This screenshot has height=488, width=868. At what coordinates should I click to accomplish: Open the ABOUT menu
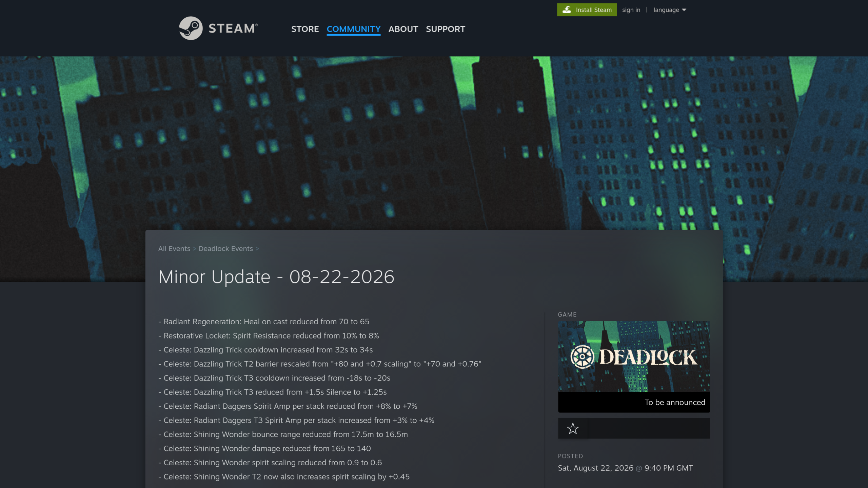click(x=403, y=29)
